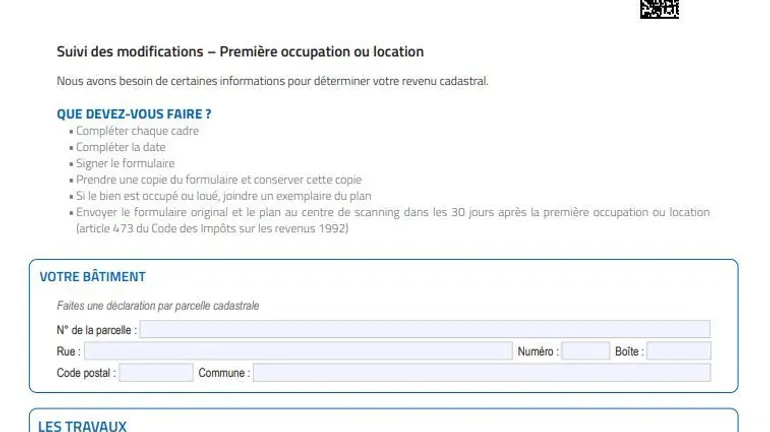This screenshot has height=432, width=770.
Task: Click the 'QUE DEVEZ-VOUS FAIRE ?' heading
Action: pyautogui.click(x=134, y=114)
